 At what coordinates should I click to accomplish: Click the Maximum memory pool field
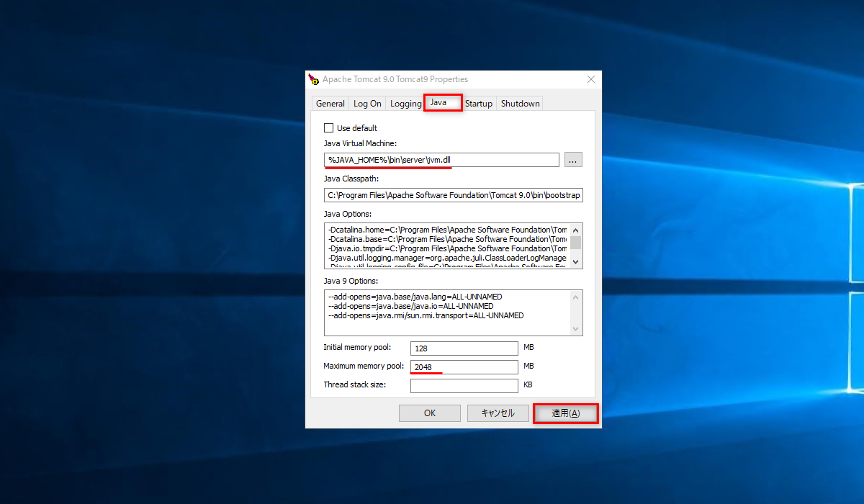(464, 367)
